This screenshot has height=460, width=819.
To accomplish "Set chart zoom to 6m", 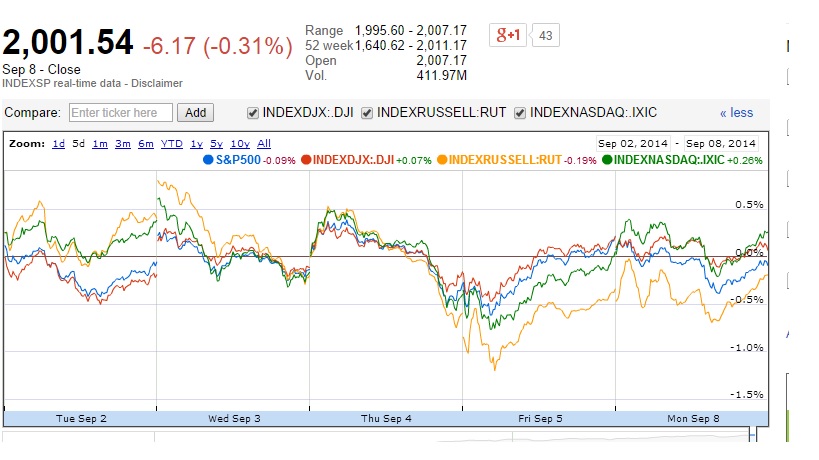I will click(146, 144).
